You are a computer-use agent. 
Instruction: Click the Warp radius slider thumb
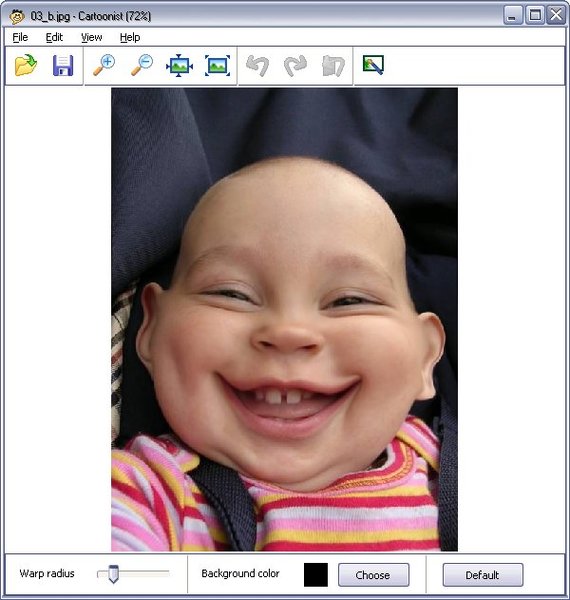[x=113, y=574]
